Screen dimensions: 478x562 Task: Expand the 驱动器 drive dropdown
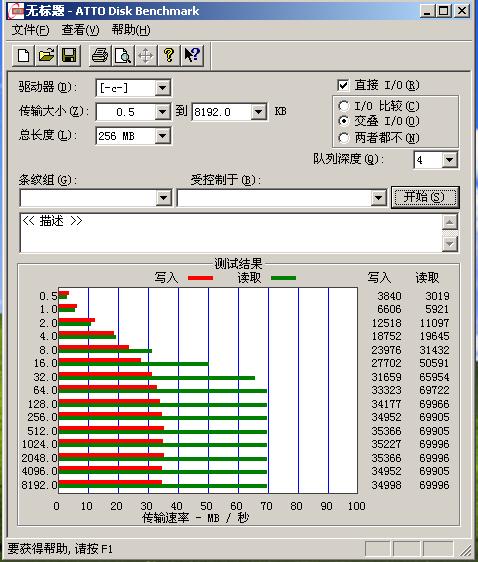coord(162,88)
